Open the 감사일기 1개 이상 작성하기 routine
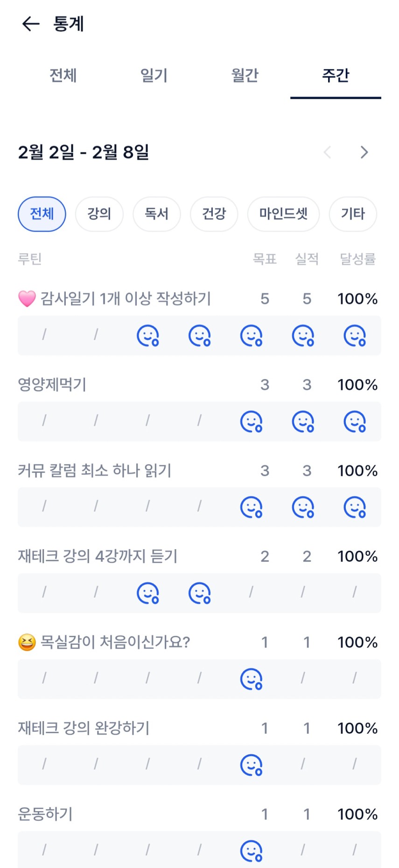 pos(125,298)
